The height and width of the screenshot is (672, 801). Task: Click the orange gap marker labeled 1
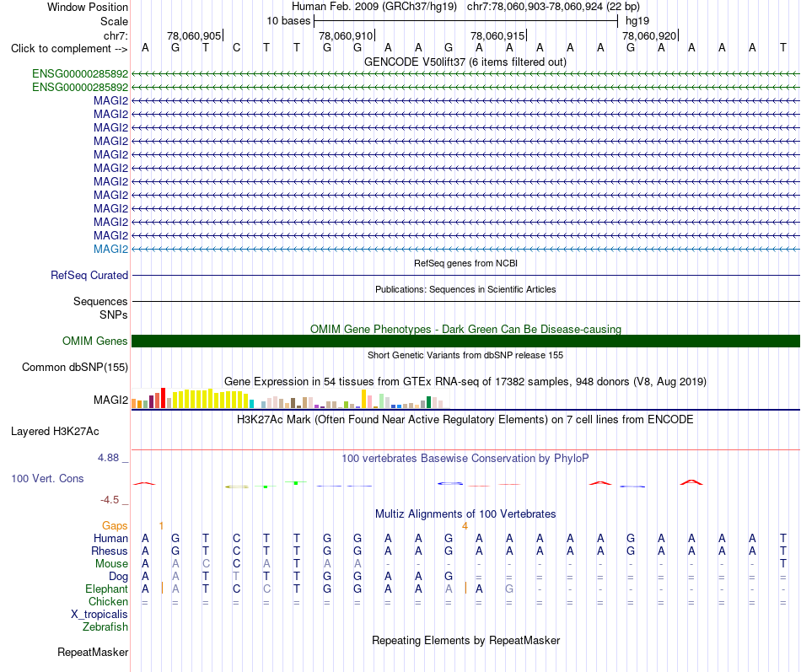point(161,526)
